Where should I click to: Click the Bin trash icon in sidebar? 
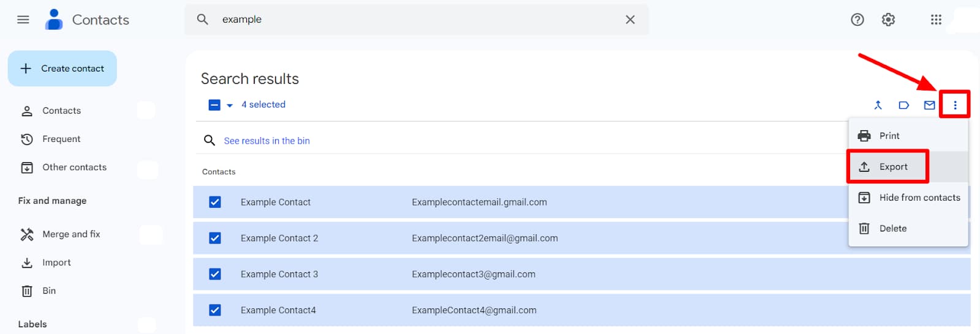pos(27,291)
